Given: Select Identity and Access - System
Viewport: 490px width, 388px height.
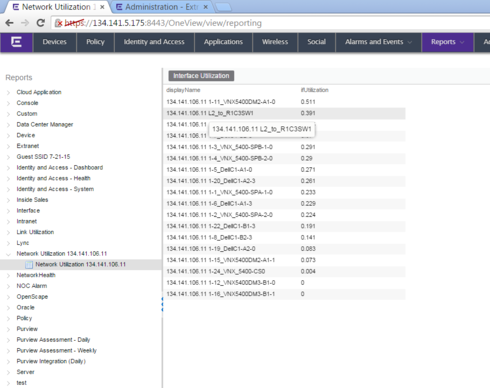Looking at the screenshot, I should [x=55, y=189].
